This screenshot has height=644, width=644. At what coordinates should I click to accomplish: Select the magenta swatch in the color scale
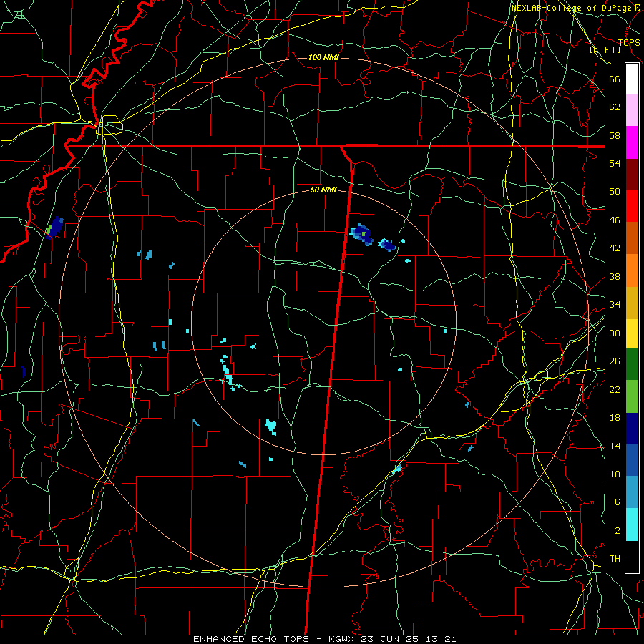tap(632, 142)
